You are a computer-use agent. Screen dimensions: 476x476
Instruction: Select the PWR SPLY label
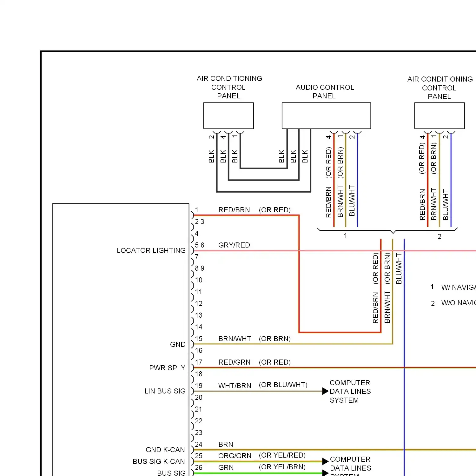coord(167,368)
